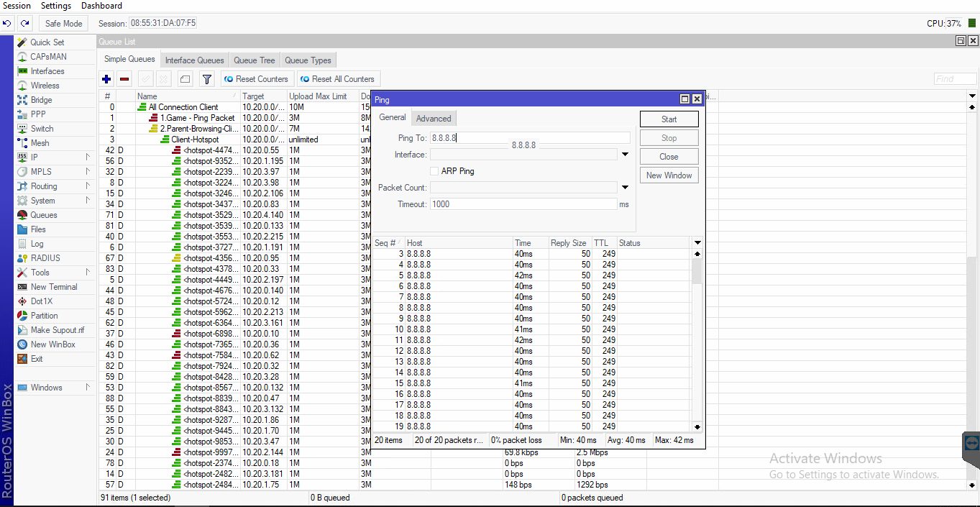The width and height of the screenshot is (980, 507).
Task: Click the Ping To address field
Action: pos(530,138)
